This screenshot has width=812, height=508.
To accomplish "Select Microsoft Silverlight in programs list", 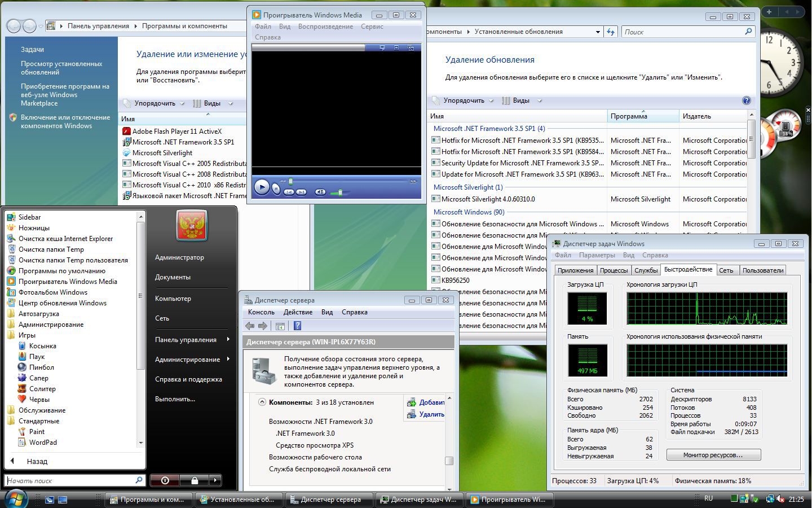I will 162,153.
